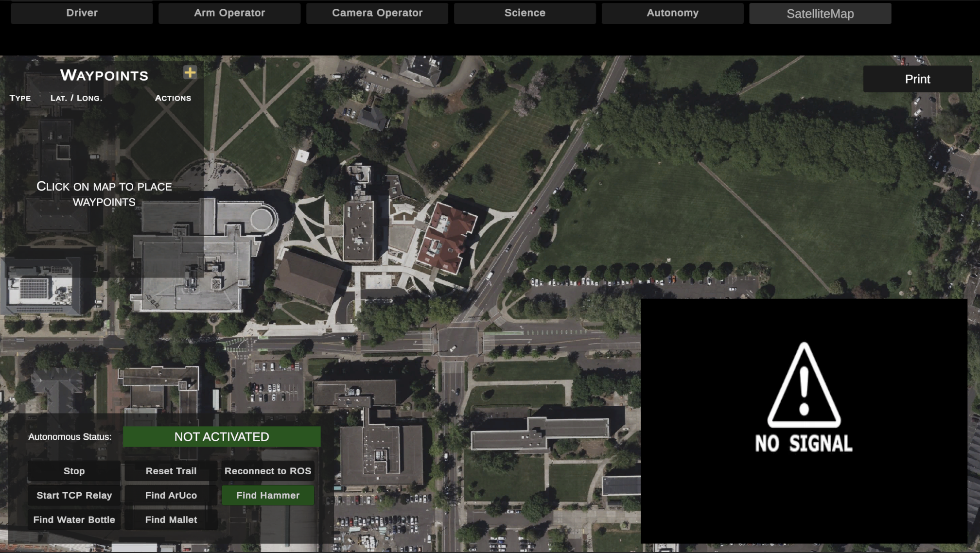Reconnect to ROS
The width and height of the screenshot is (980, 553).
[268, 471]
